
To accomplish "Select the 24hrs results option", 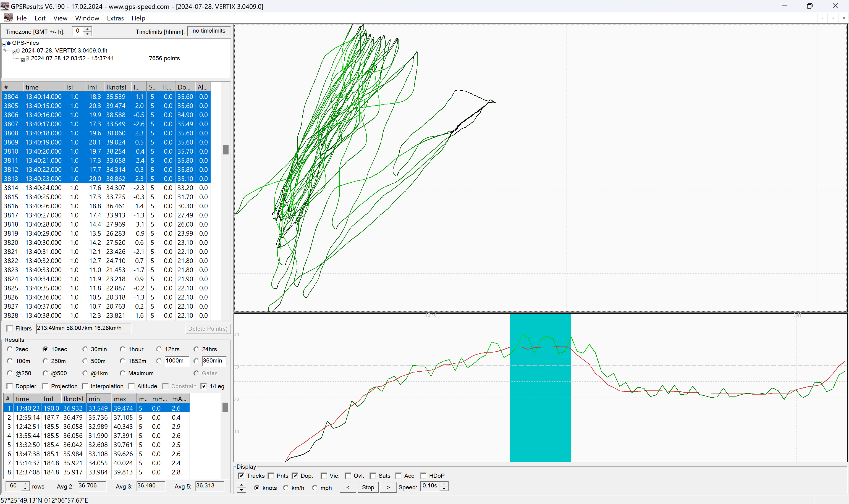I will point(196,349).
